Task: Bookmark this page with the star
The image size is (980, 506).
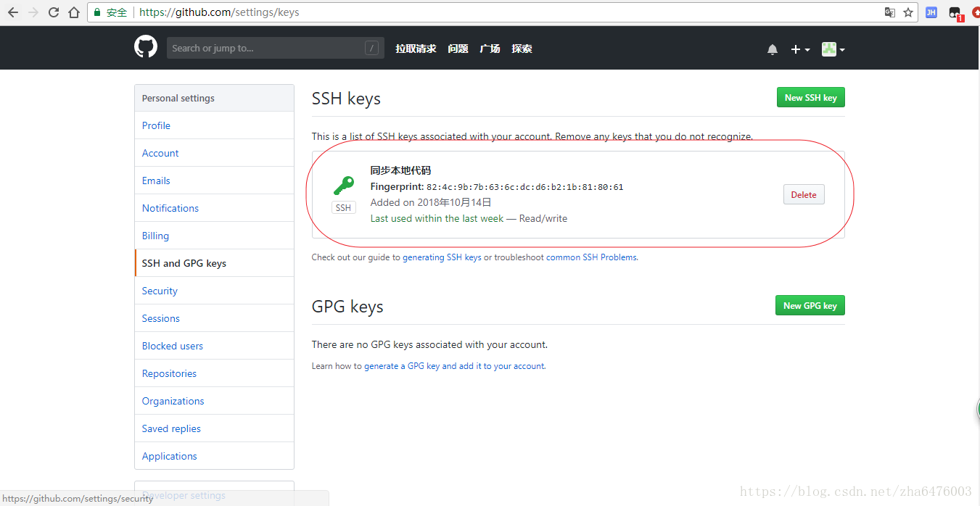Action: [908, 12]
